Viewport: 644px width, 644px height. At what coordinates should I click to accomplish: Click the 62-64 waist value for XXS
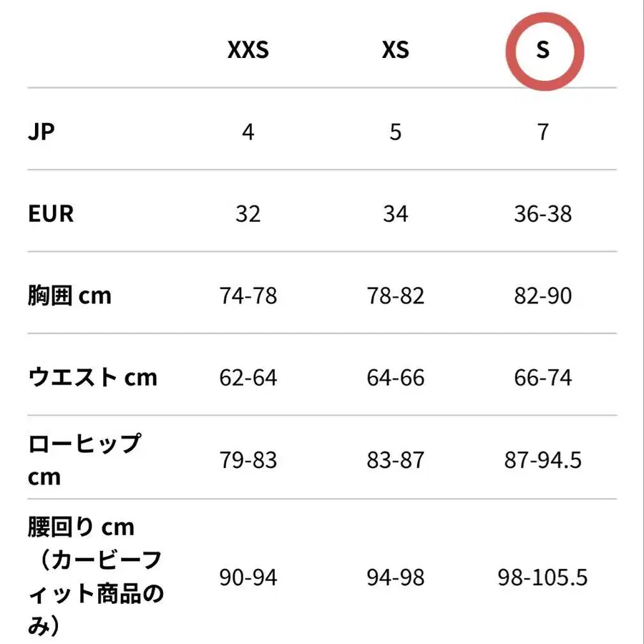[x=248, y=377]
